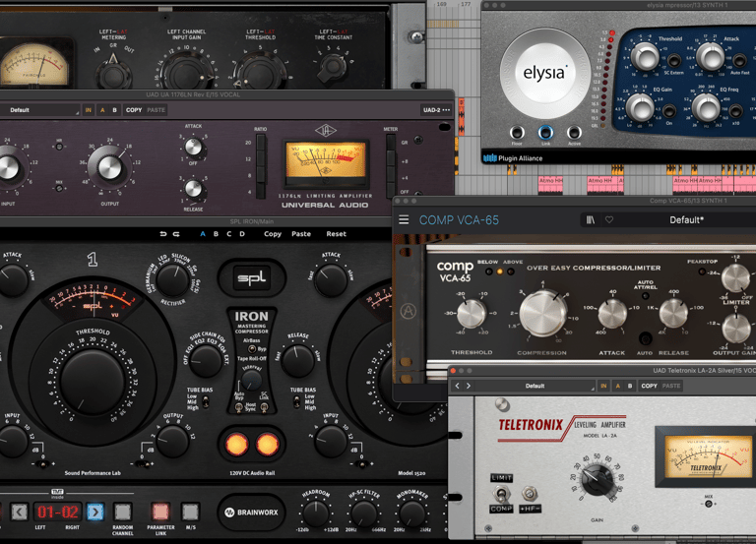Click the undo arrow in SPL IRON toolbar
The height and width of the screenshot is (544, 756).
[x=163, y=234]
